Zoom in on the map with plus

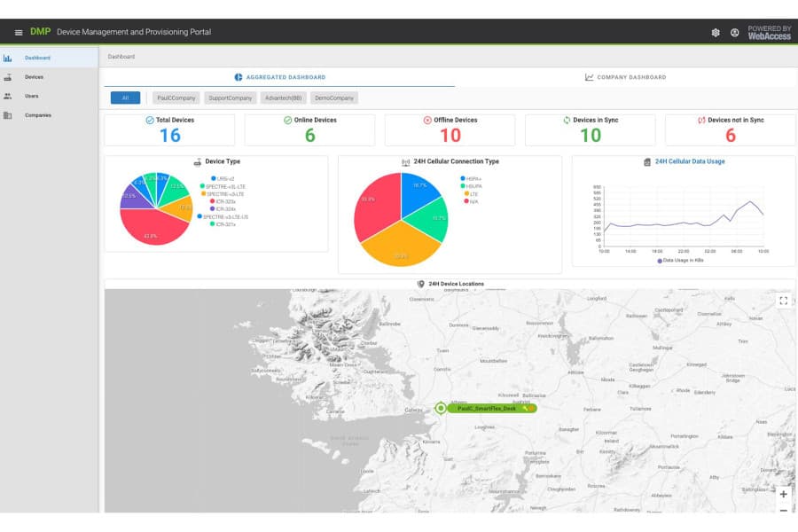point(784,494)
